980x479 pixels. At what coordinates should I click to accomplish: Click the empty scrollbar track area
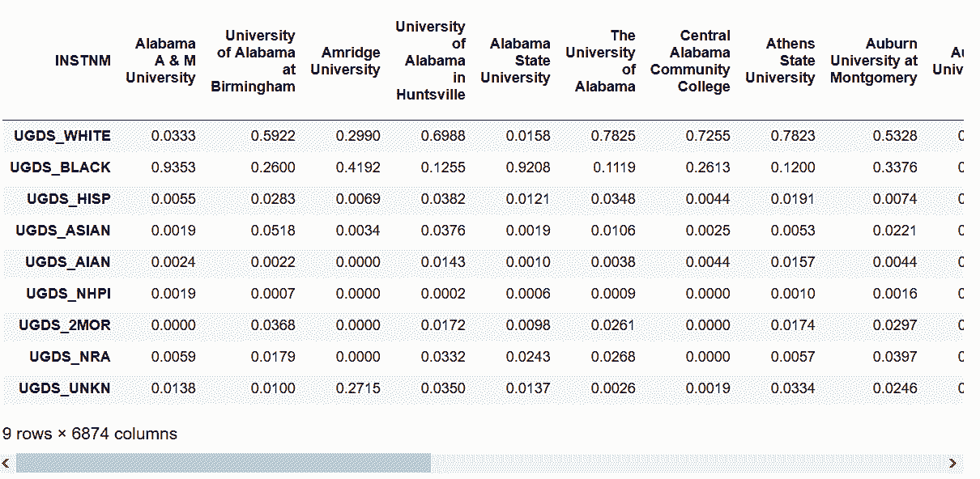tap(688, 463)
